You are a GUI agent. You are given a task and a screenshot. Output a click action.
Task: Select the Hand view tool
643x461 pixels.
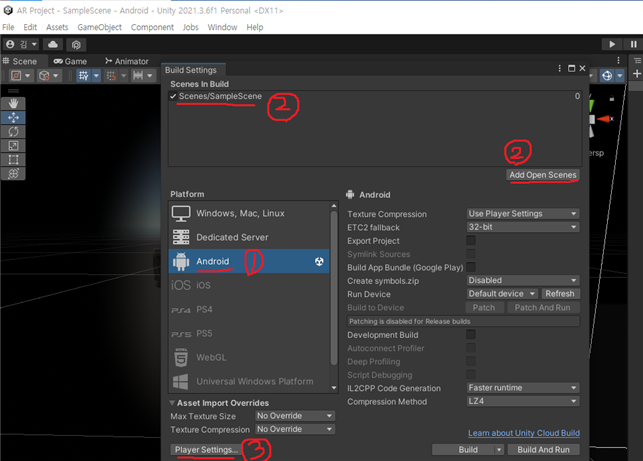click(13, 103)
